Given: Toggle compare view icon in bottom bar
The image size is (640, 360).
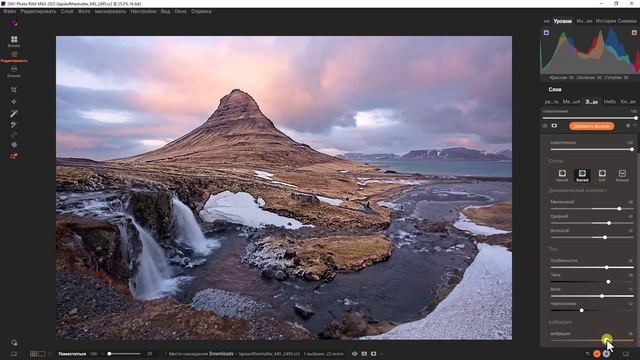Looking at the screenshot, I should (364, 354).
